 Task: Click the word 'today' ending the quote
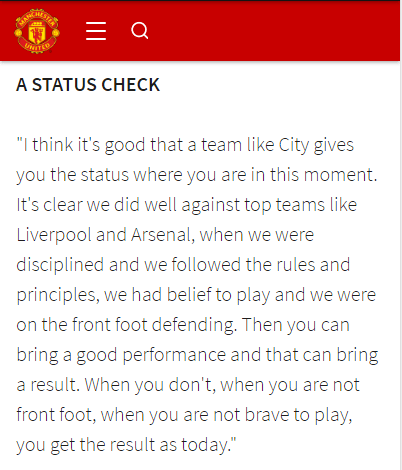204,445
